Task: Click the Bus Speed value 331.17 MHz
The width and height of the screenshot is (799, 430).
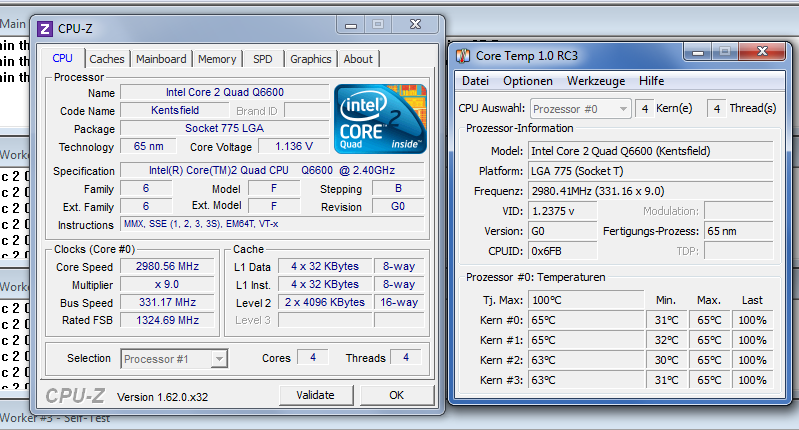Action: (x=167, y=302)
